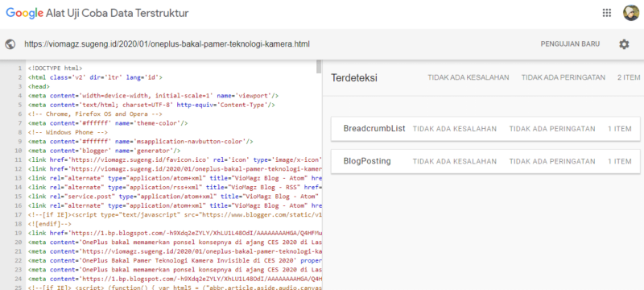Click the Google logo
This screenshot has width=644, height=290.
pos(25,13)
